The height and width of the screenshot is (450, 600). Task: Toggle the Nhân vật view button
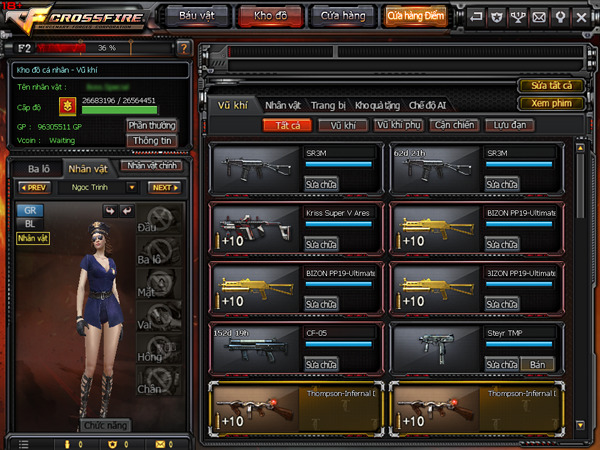tap(33, 238)
